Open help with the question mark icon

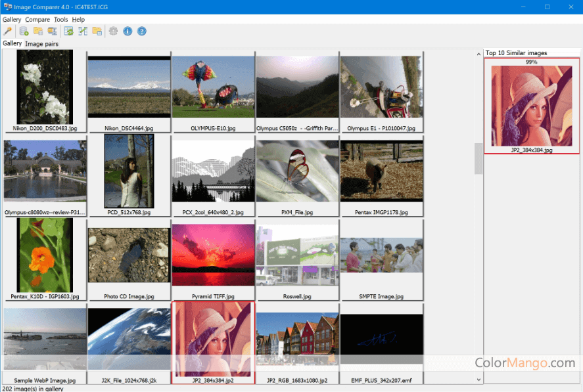pyautogui.click(x=141, y=31)
